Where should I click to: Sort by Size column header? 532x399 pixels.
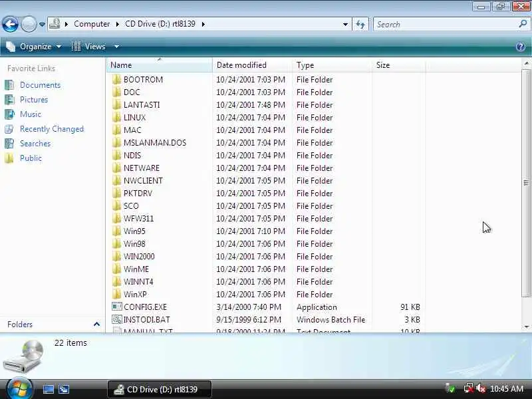tap(398, 65)
